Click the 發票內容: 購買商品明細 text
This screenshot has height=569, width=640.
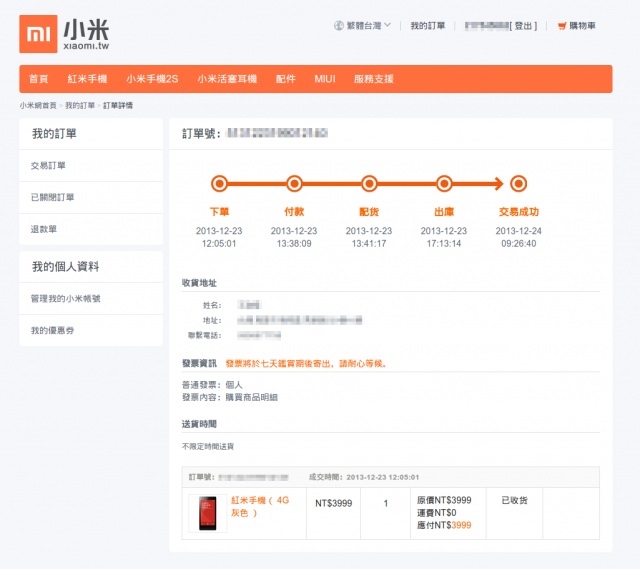coord(230,397)
